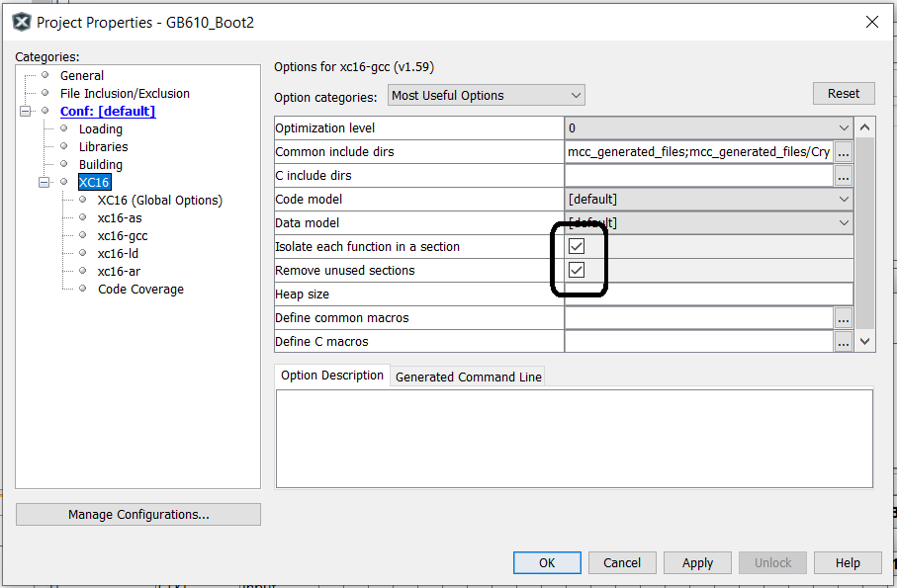Viewport: 897px width, 588px height.
Task: Click the browse button for C include dirs
Action: click(x=843, y=176)
